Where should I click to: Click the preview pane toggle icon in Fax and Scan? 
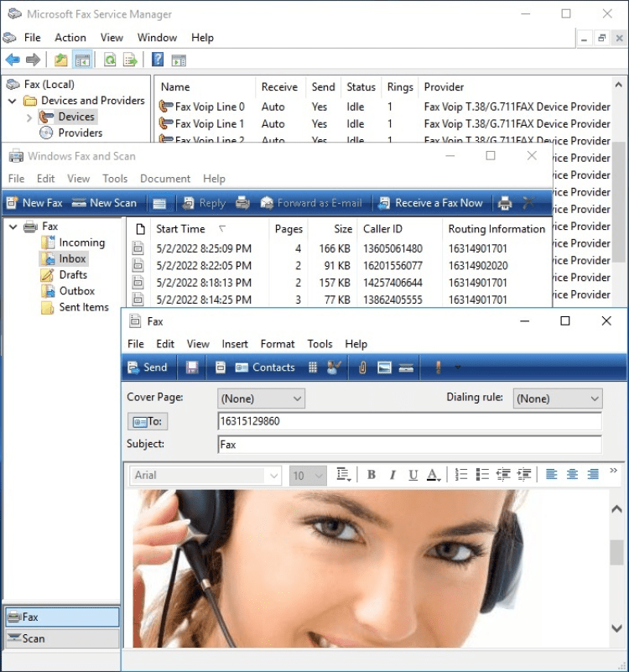click(159, 203)
